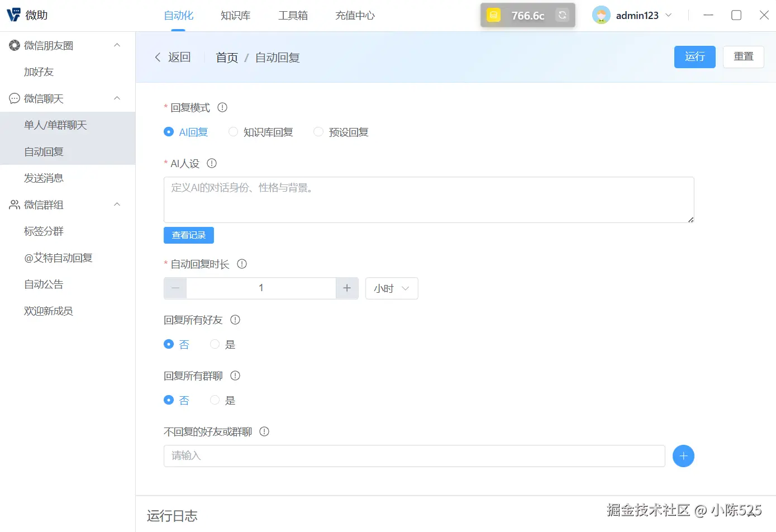Show info tip for 回复模式
The image size is (776, 532).
(x=222, y=107)
